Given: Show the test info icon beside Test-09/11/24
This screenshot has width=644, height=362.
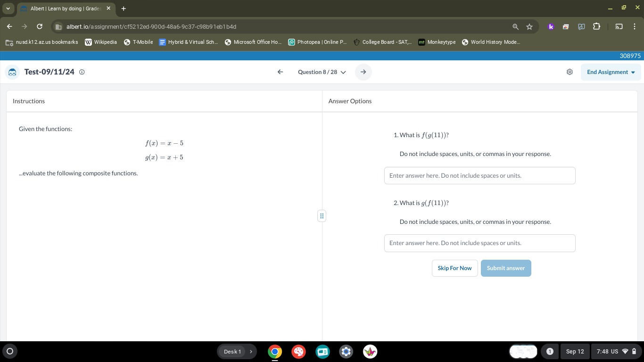Looking at the screenshot, I should click(82, 72).
